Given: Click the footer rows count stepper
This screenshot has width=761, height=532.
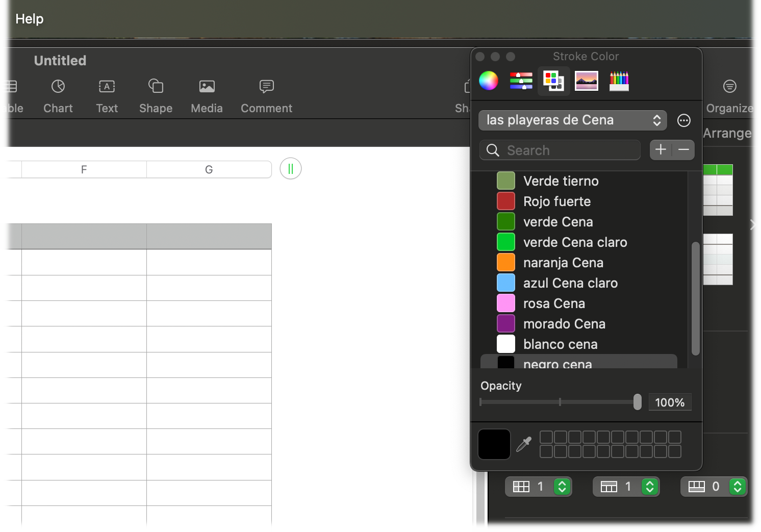Looking at the screenshot, I should [737, 487].
